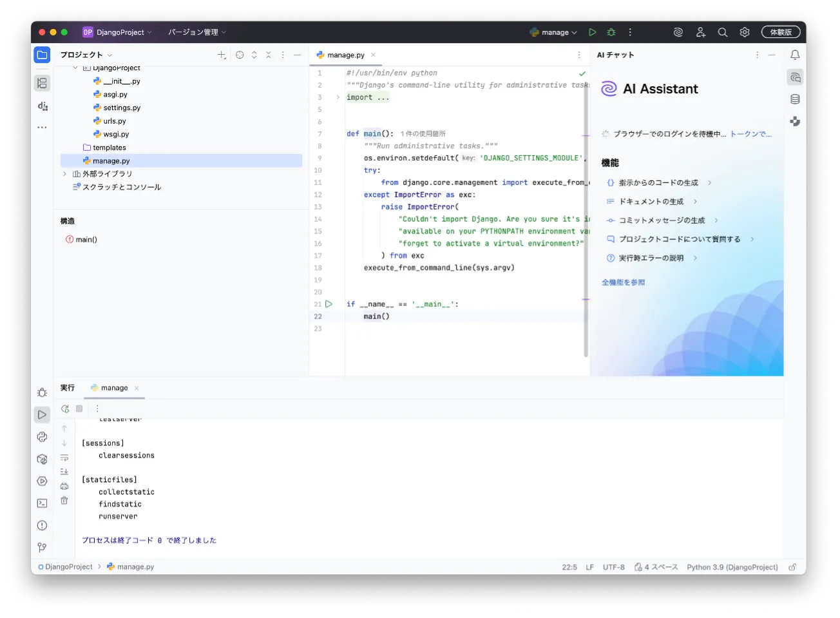Click the 体験版 trial button

[x=781, y=32]
